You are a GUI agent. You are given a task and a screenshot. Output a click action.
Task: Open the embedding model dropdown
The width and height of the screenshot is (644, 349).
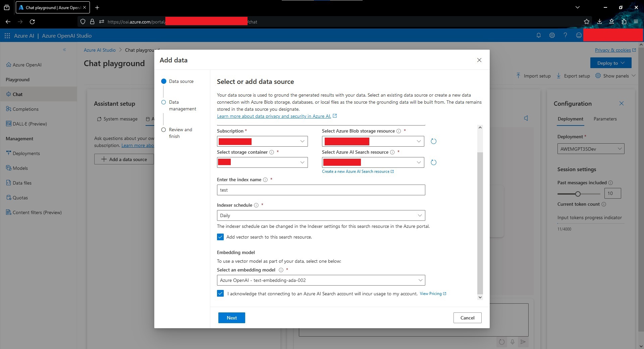click(x=321, y=280)
